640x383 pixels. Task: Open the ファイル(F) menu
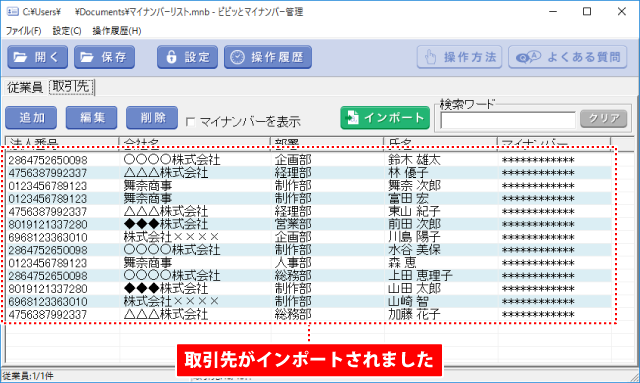coord(23,31)
